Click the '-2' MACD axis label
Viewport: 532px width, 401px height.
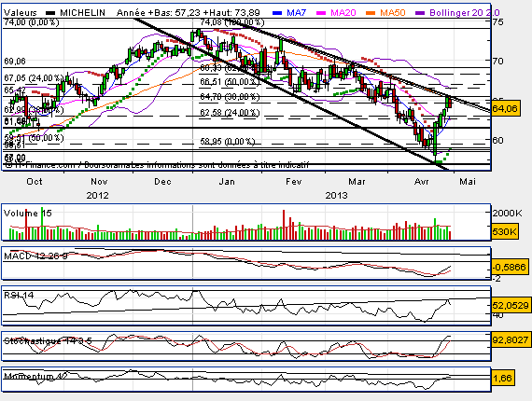tap(497, 279)
